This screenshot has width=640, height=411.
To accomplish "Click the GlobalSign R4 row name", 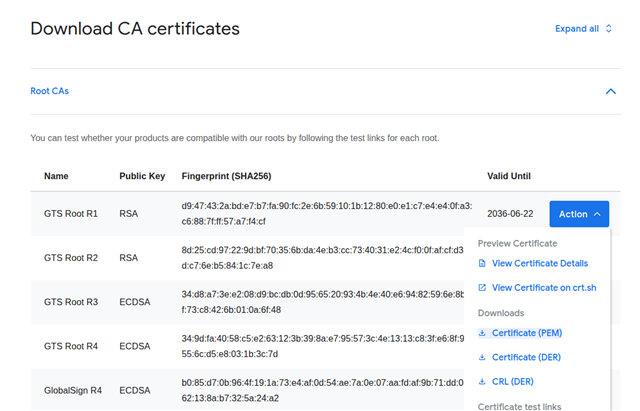I will pos(73,391).
